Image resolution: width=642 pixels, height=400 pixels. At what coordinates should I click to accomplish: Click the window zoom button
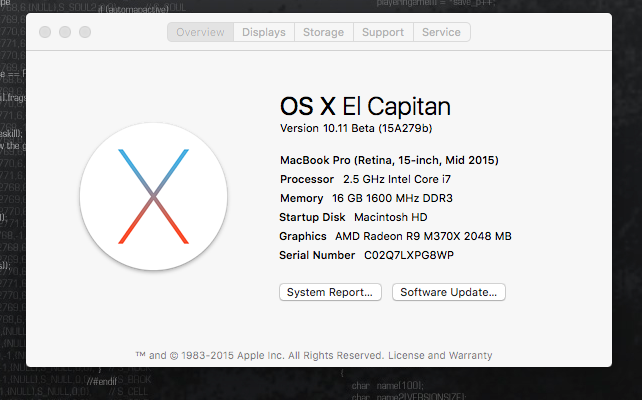[85, 32]
